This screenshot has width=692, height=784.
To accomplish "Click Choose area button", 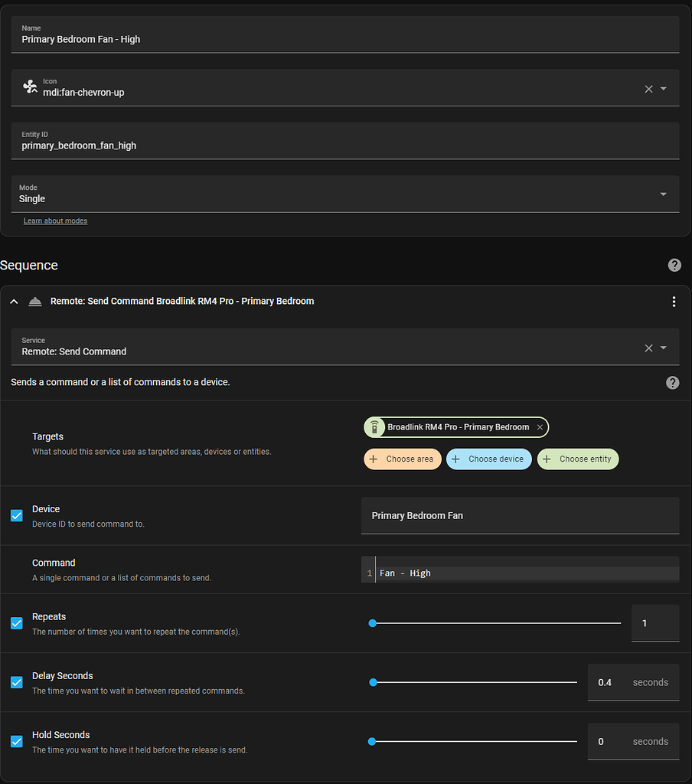I will pyautogui.click(x=403, y=459).
